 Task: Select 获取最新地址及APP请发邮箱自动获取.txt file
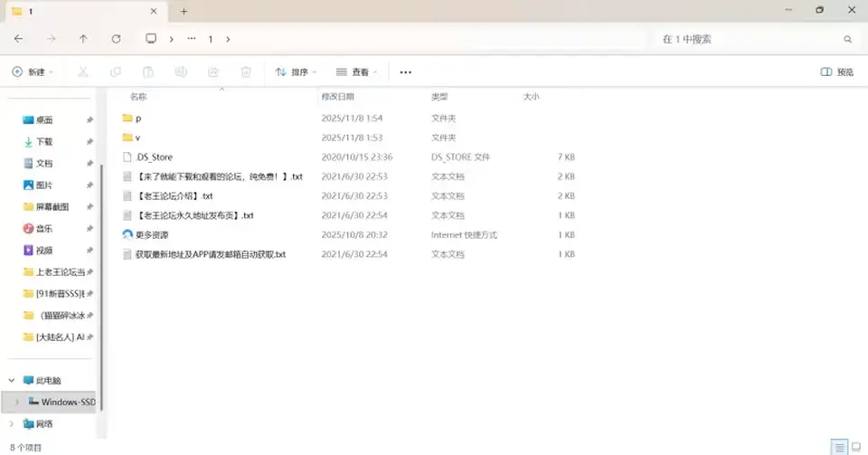pos(211,254)
